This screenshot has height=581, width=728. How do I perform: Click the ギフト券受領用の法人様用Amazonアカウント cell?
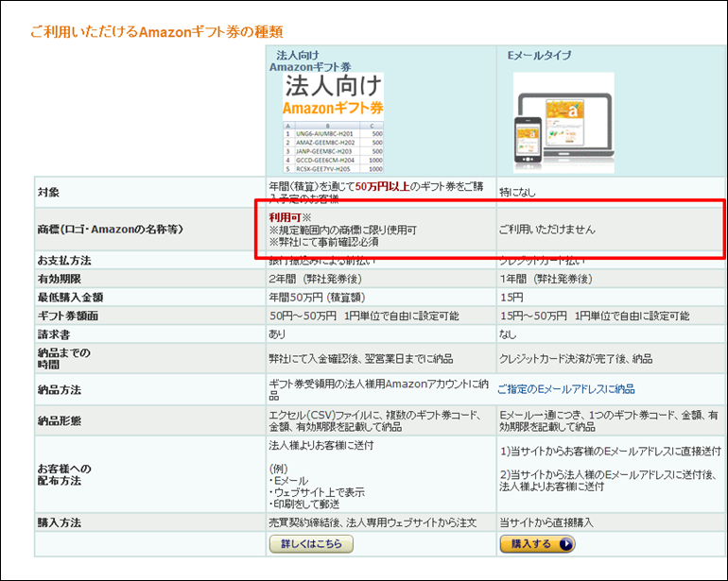pos(379,390)
